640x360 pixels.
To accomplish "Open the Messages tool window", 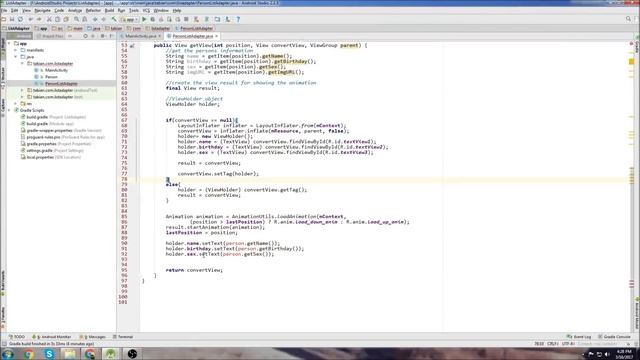I will click(93, 337).
